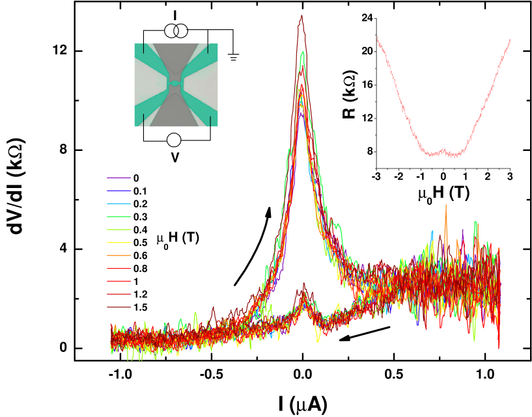Click the main y-axis tick label 8
This screenshot has width=532, height=417.
tap(63, 150)
